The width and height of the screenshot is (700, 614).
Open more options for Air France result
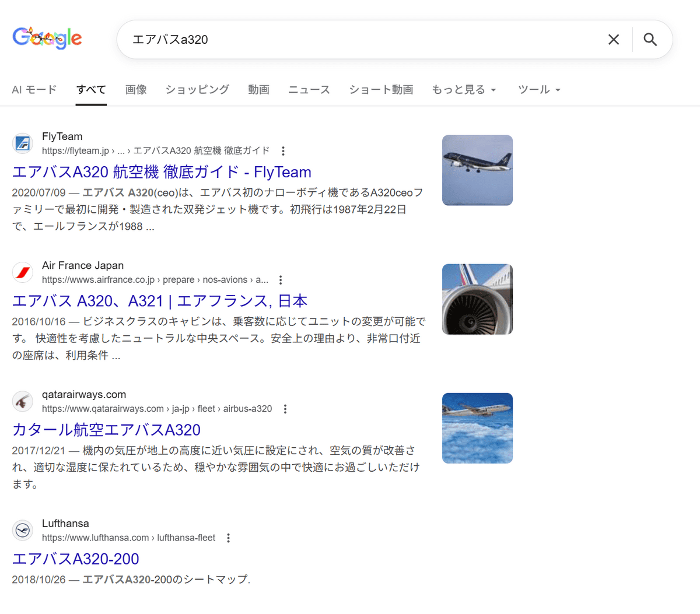click(281, 280)
